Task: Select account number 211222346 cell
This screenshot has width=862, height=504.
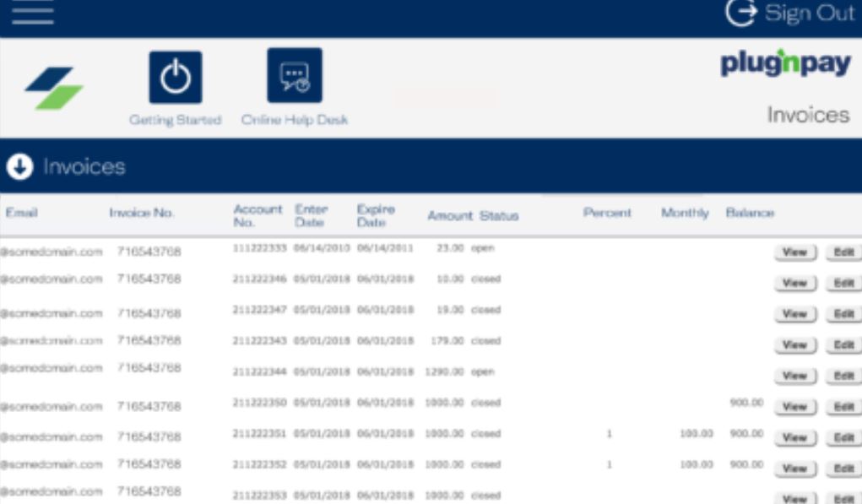Action: [x=259, y=279]
